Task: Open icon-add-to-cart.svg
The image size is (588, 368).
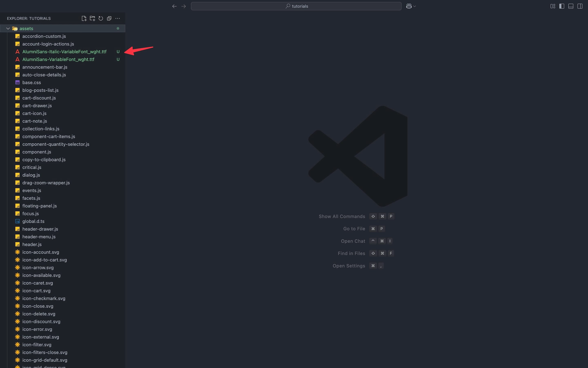Action: pyautogui.click(x=63, y=260)
